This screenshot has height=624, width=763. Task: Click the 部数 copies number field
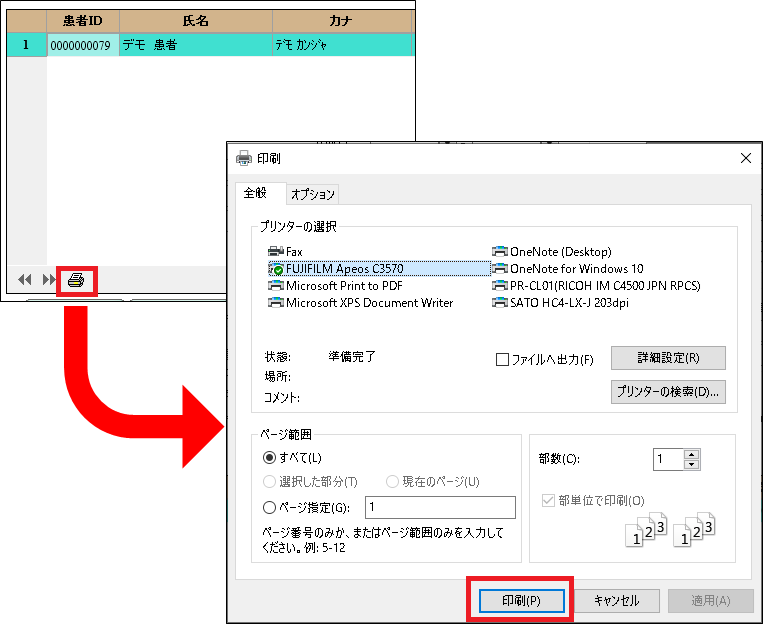[x=668, y=459]
